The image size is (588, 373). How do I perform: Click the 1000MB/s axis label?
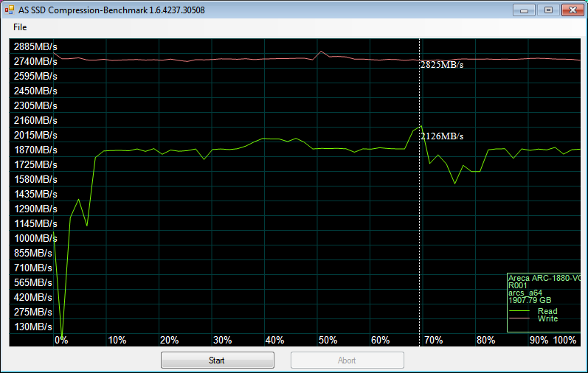click(35, 238)
